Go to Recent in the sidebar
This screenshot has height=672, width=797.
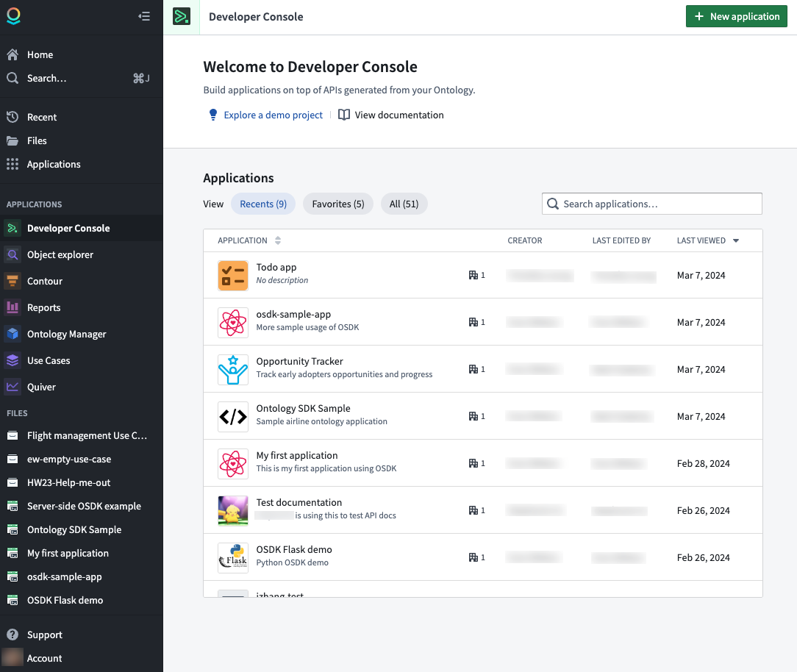[41, 117]
